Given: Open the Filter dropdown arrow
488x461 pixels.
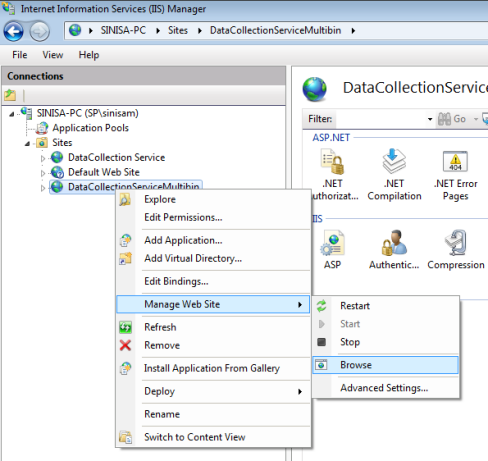Looking at the screenshot, I should [430, 119].
